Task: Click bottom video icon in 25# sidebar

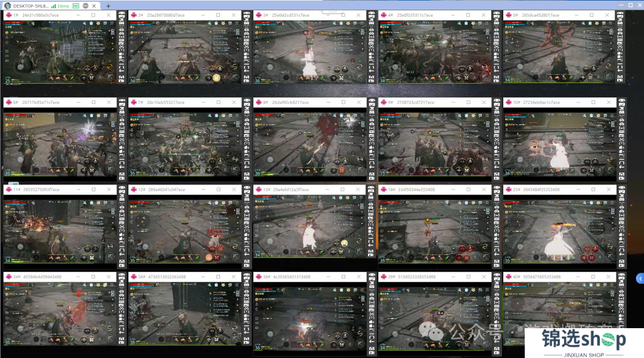Action: tap(621, 264)
